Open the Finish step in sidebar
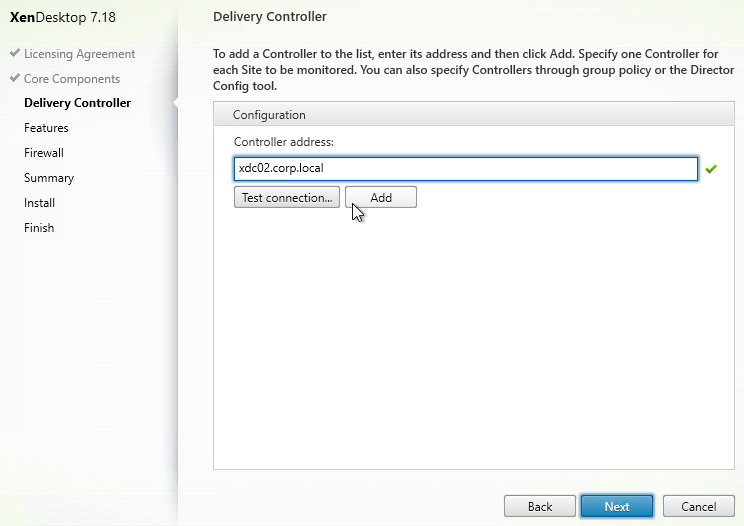Screen dimensions: 744x526 [39, 228]
